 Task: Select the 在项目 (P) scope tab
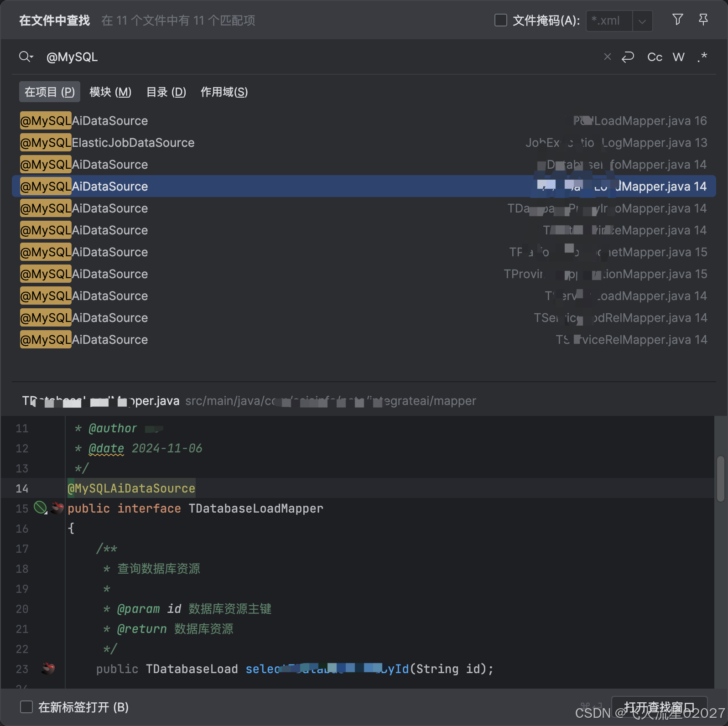tap(50, 92)
